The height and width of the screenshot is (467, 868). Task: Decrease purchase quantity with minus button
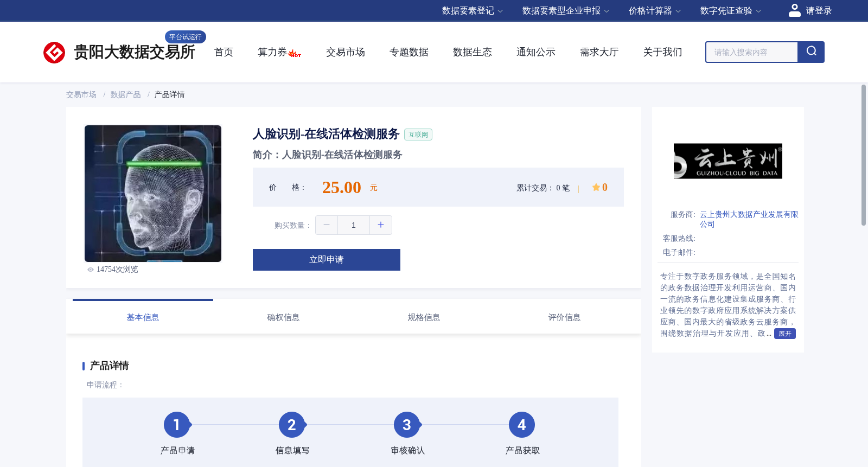327,225
